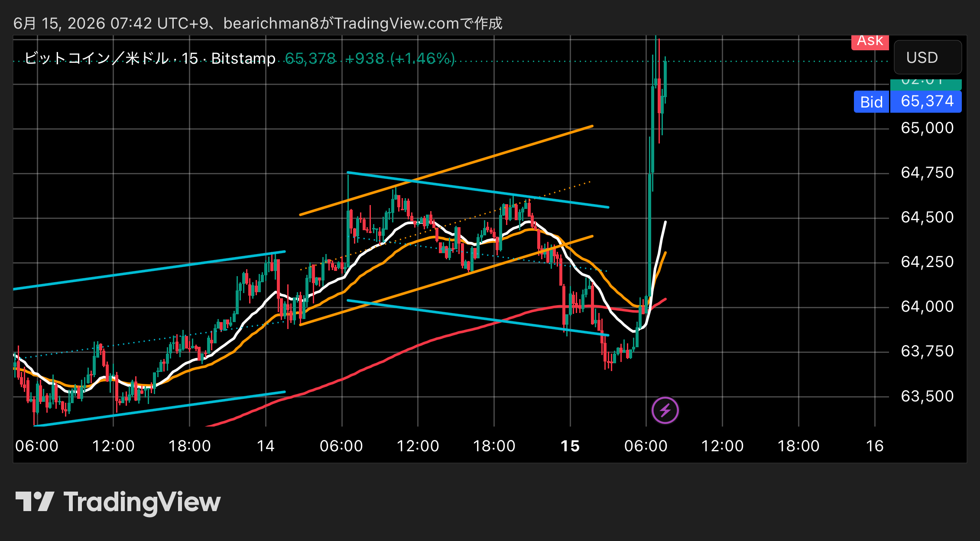
Task: Click the bold 15 date label
Action: point(570,446)
